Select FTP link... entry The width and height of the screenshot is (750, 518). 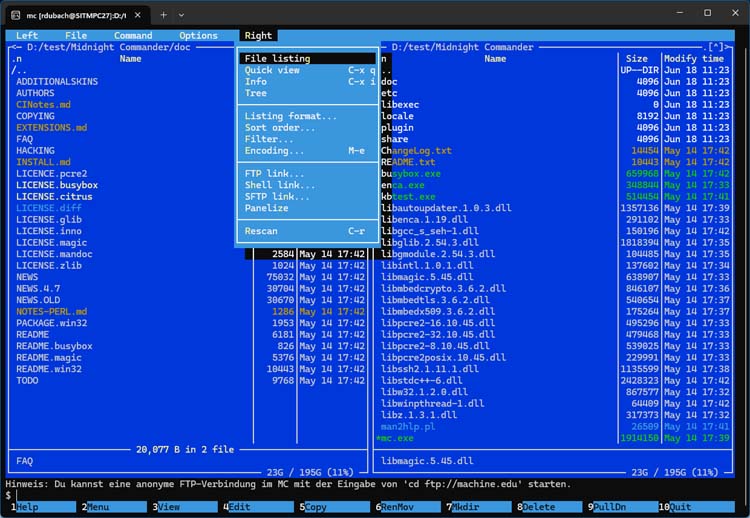308,173
